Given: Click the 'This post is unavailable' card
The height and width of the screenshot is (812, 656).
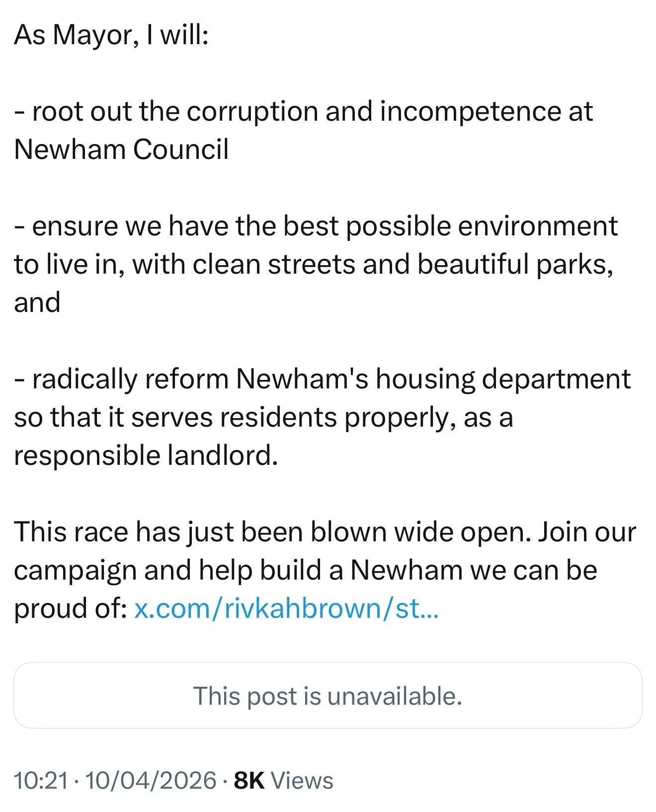Looking at the screenshot, I should [x=328, y=695].
